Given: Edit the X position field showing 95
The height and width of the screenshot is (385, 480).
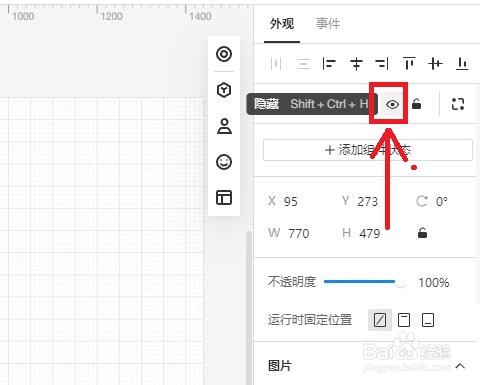Looking at the screenshot, I should pyautogui.click(x=290, y=202).
